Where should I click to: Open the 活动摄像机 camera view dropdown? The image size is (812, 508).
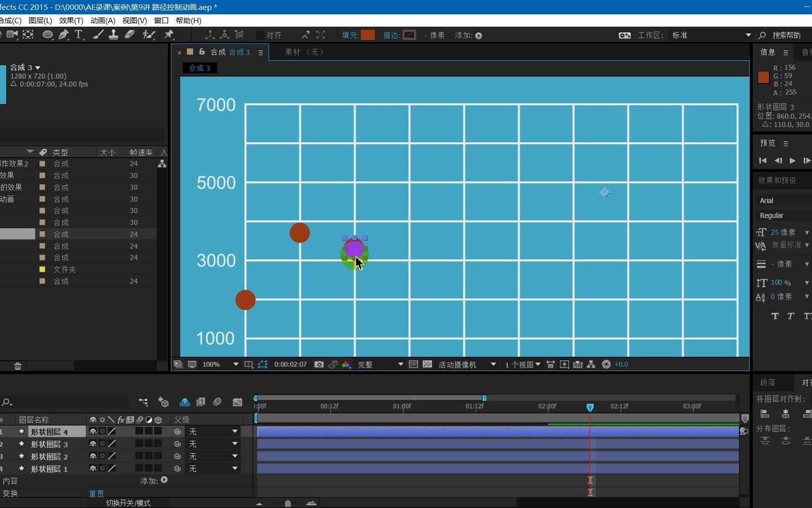coord(467,364)
